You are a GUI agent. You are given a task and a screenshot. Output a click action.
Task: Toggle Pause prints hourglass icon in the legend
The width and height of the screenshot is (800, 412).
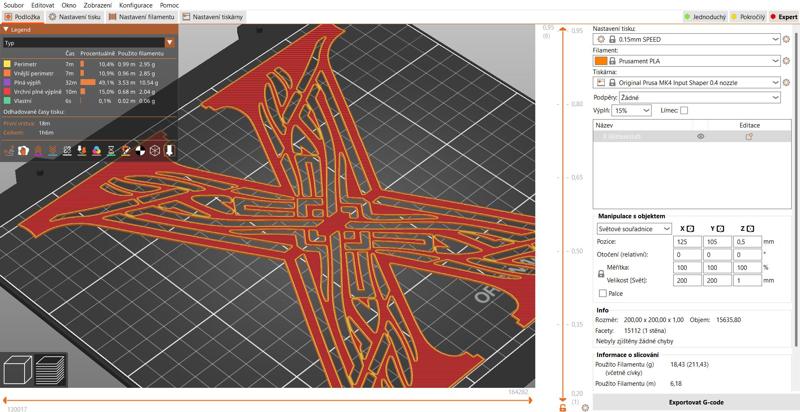coord(111,151)
